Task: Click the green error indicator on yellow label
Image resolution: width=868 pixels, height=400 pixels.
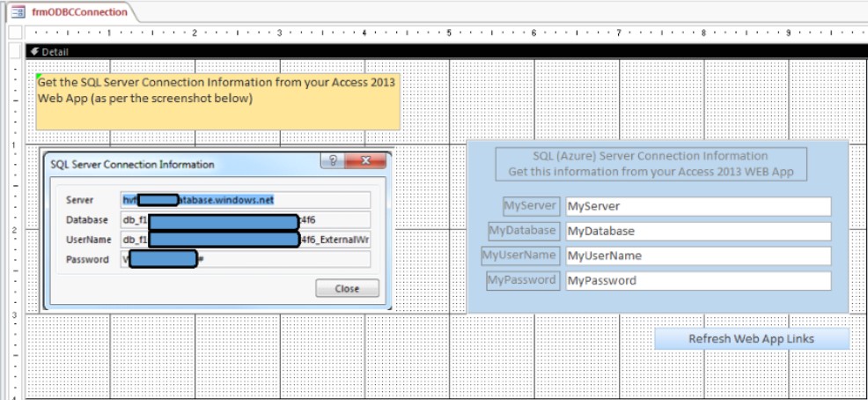Action: [x=40, y=77]
